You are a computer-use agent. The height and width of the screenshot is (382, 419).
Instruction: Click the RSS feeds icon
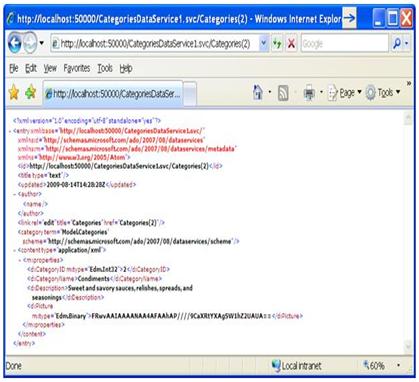[283, 93]
